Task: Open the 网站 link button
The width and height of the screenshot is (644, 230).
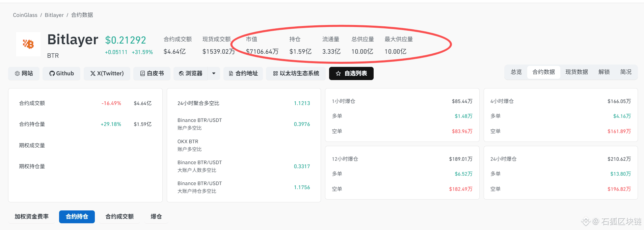Action: point(24,74)
